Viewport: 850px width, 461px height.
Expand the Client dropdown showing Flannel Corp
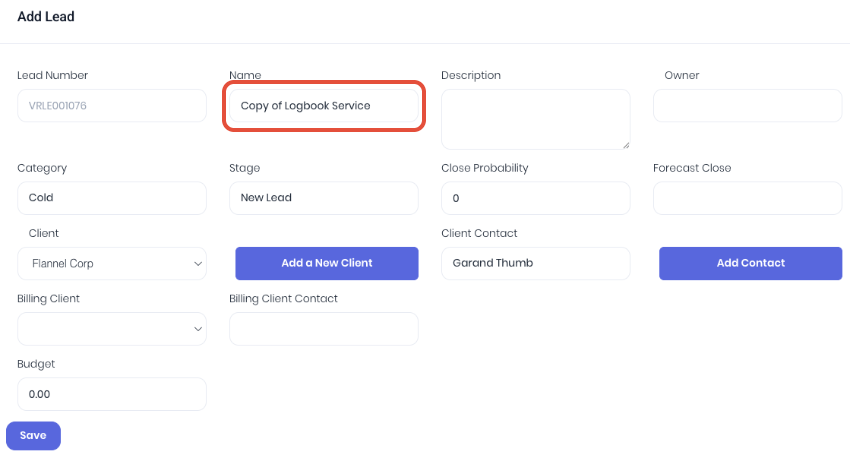[x=112, y=264]
